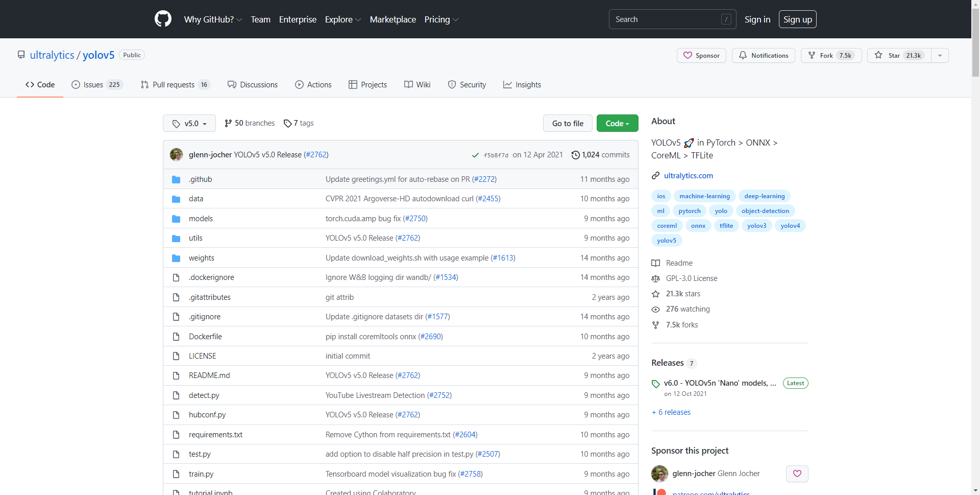Image resolution: width=980 pixels, height=495 pixels.
Task: Click the heart sponsor button for glenn-jocher
Action: (x=797, y=474)
